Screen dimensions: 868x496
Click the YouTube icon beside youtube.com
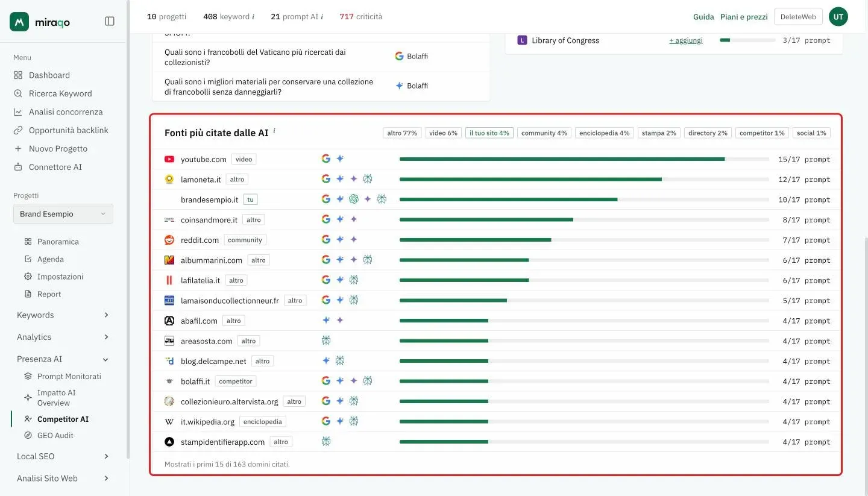click(169, 159)
